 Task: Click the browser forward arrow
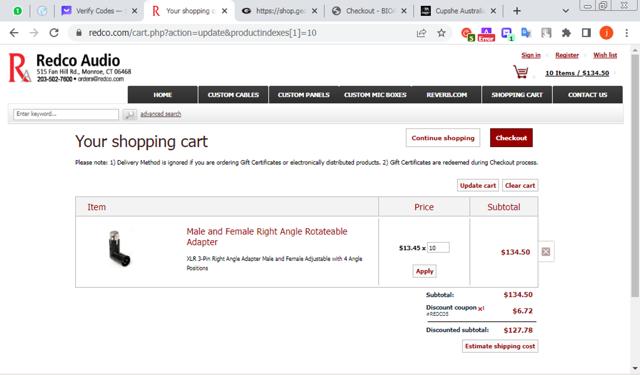[x=34, y=33]
